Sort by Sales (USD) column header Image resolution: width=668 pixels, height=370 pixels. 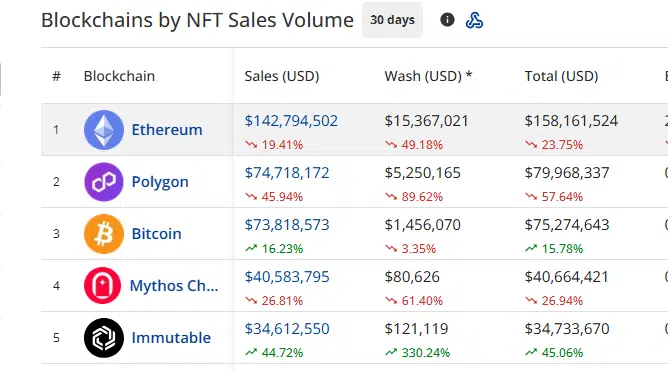(x=282, y=76)
